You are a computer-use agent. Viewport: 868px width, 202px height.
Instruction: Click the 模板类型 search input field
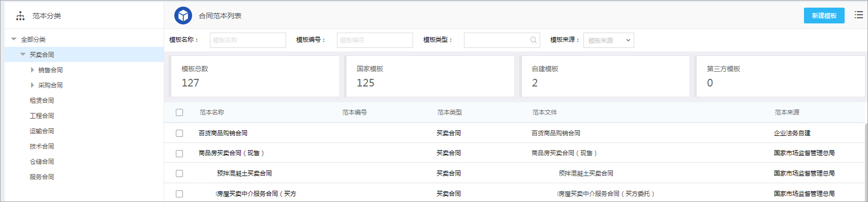coord(502,40)
